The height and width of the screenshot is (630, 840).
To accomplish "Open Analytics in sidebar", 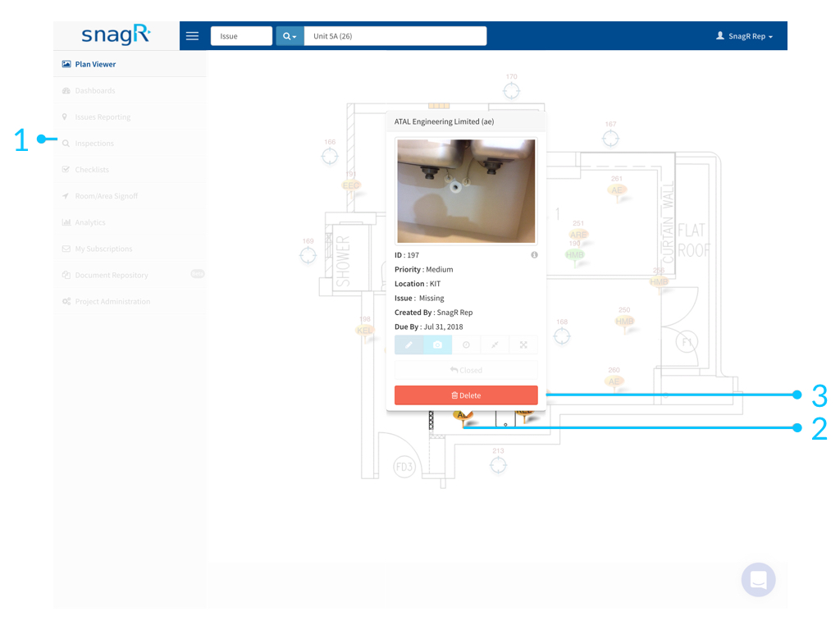I will (x=130, y=222).
